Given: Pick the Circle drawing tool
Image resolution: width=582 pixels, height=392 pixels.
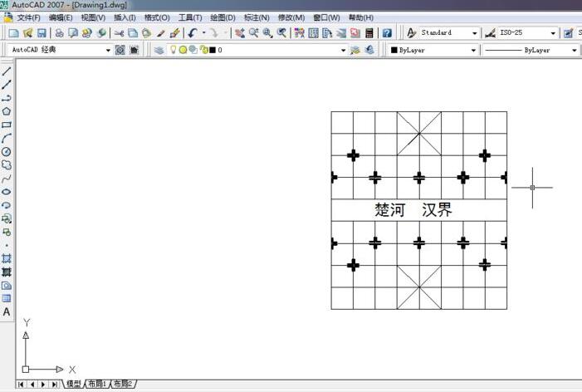Looking at the screenshot, I should tap(7, 152).
